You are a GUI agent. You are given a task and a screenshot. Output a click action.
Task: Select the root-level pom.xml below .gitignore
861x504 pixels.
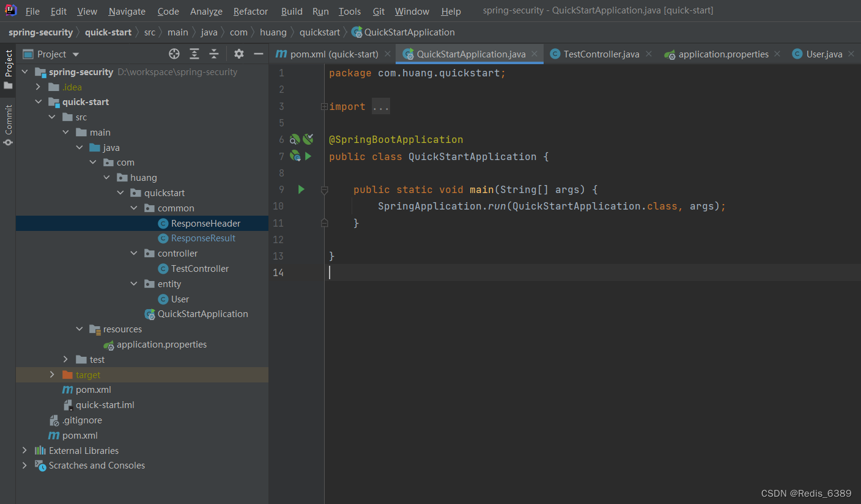tap(80, 436)
